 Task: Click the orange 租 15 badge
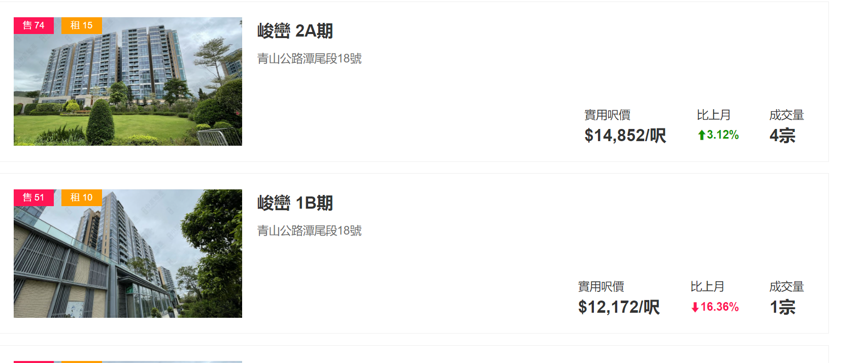[81, 25]
